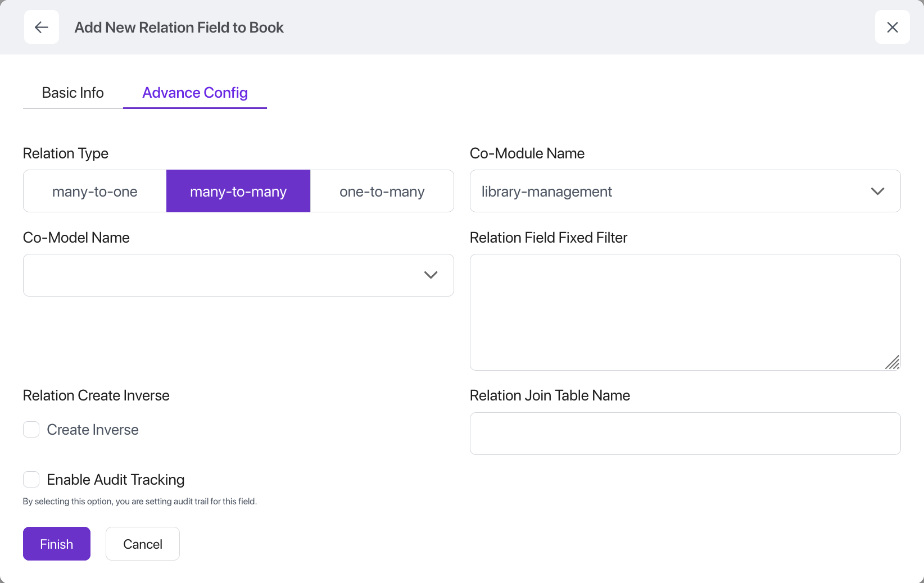Close the Add New Relation Field dialog
924x583 pixels.
tap(892, 27)
